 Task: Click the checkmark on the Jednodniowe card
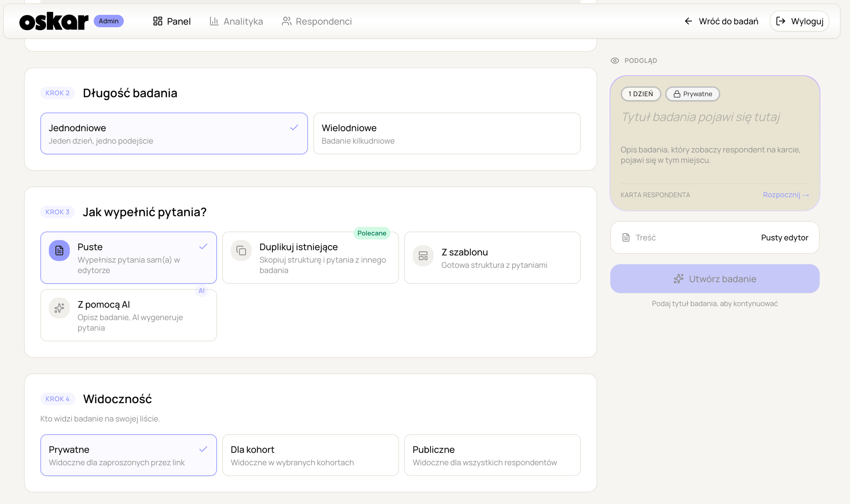294,128
